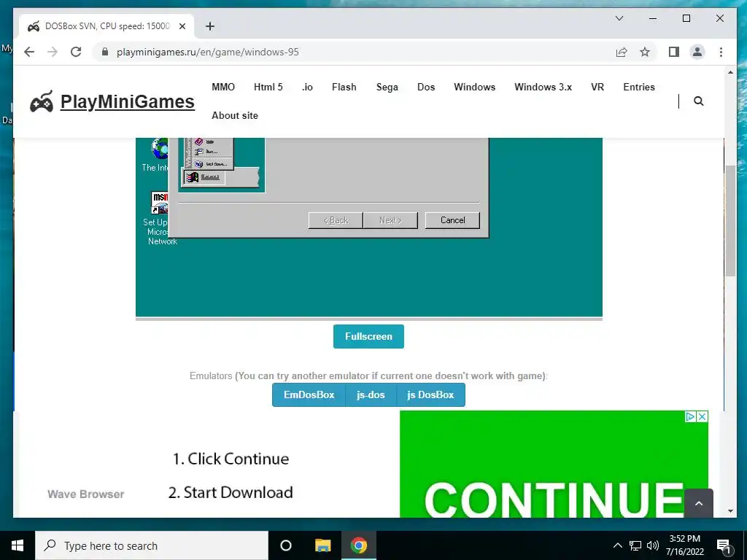Click Next in the Windows 95 dialog

390,220
